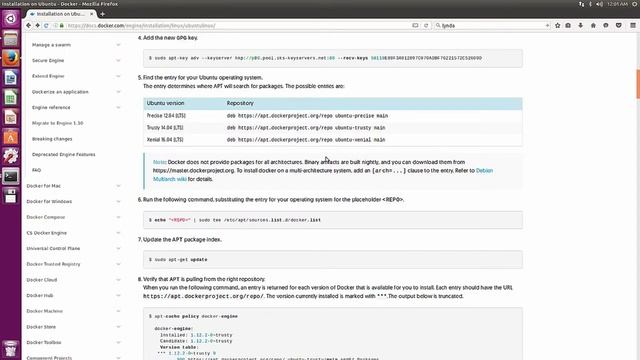This screenshot has width=640, height=360.
Task: Click the refresh icon left of the URL
Action: coord(46,25)
